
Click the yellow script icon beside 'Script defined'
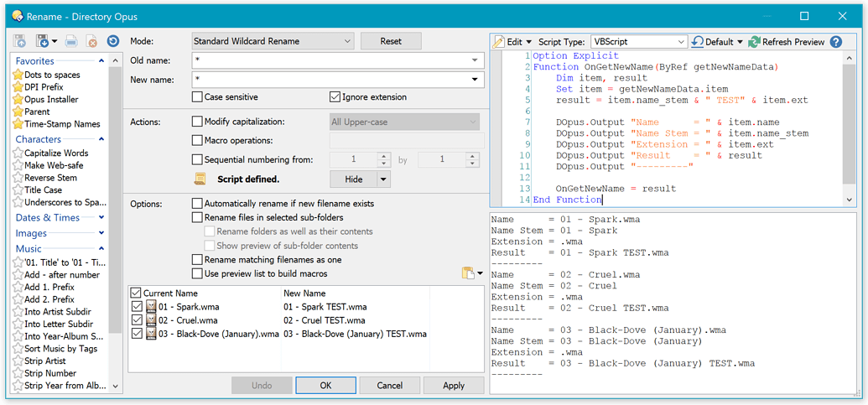[x=200, y=179]
